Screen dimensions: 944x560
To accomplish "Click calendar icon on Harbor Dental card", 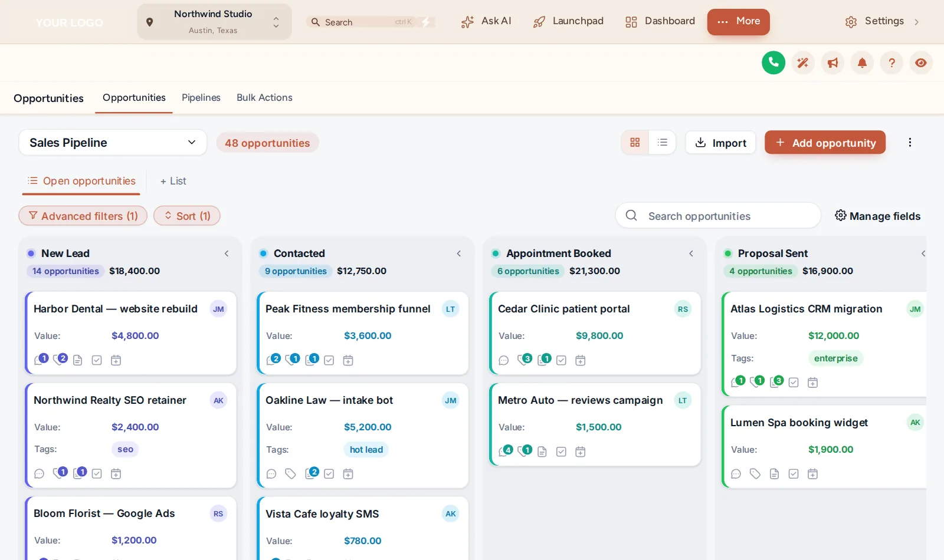I will click(x=116, y=360).
